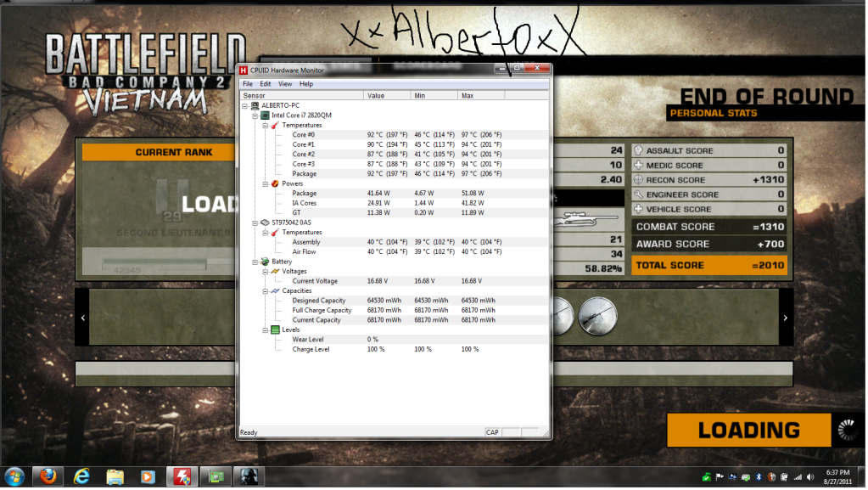Grab the Hardware Monitor window resize grip
This screenshot has height=490, width=868.
(546, 433)
